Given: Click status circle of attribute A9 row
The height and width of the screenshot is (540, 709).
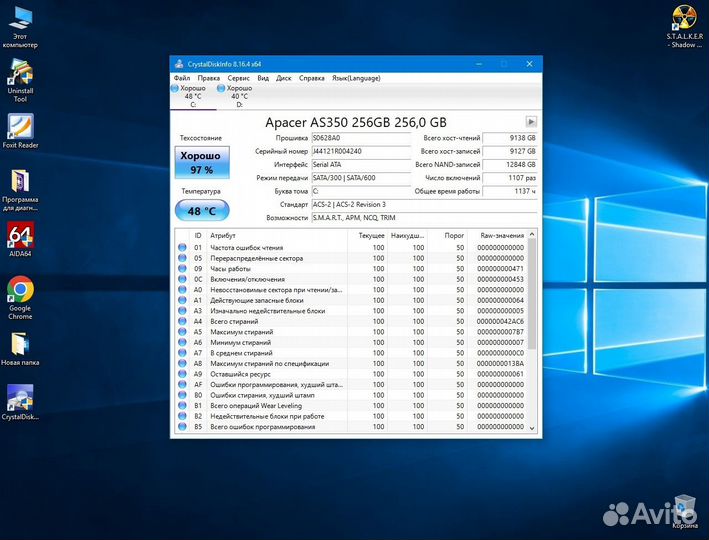Looking at the screenshot, I should (x=182, y=374).
